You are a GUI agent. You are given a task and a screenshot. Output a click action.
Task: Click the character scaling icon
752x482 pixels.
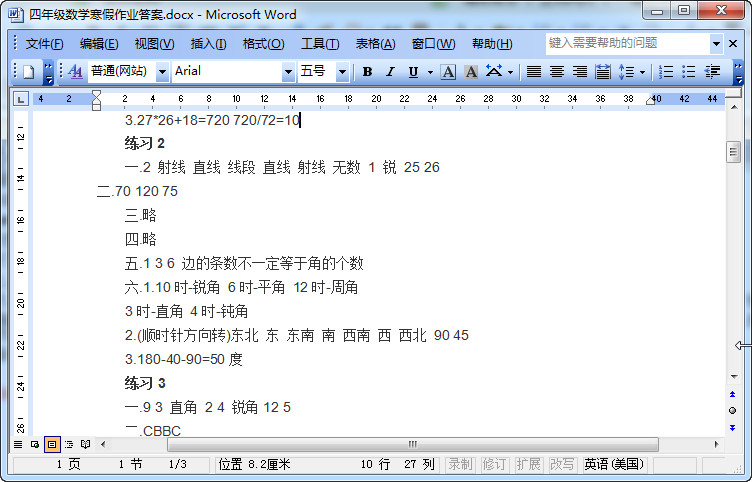pyautogui.click(x=494, y=72)
